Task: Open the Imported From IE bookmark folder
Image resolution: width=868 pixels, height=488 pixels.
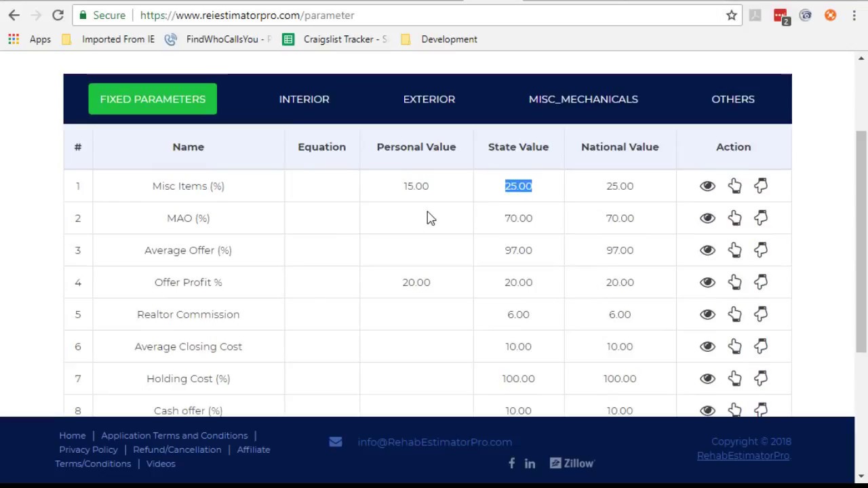Action: [x=108, y=39]
